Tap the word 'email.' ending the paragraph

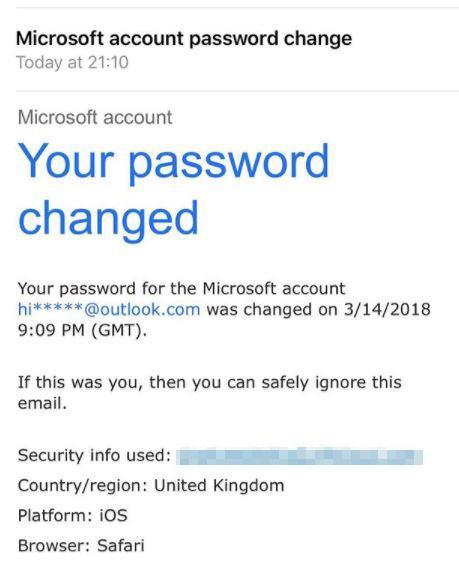click(42, 404)
